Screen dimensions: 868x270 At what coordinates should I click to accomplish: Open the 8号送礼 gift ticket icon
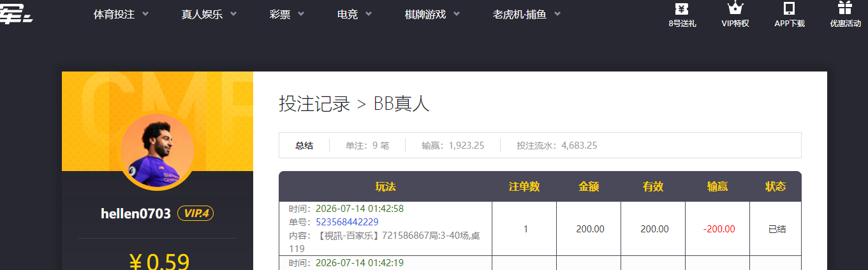[682, 9]
